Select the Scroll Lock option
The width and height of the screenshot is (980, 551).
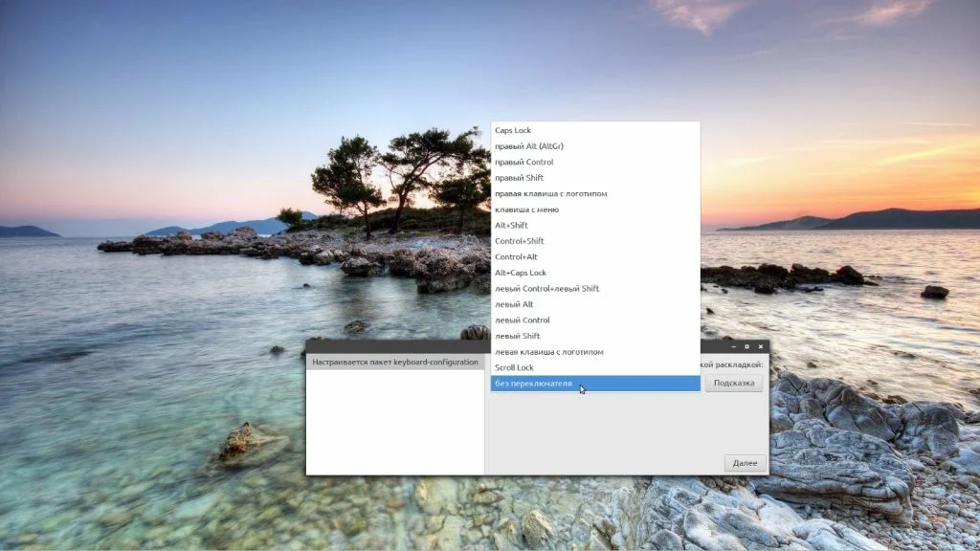click(515, 367)
